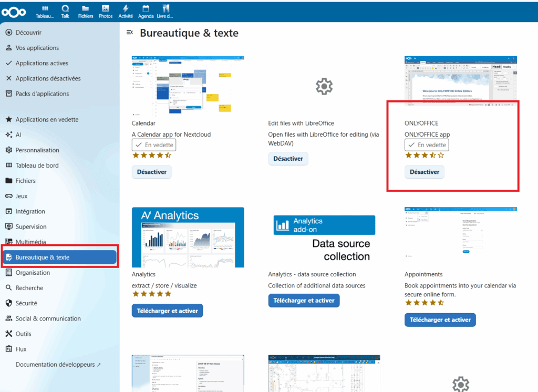Disable Edit files with LibreOffice

(288, 159)
